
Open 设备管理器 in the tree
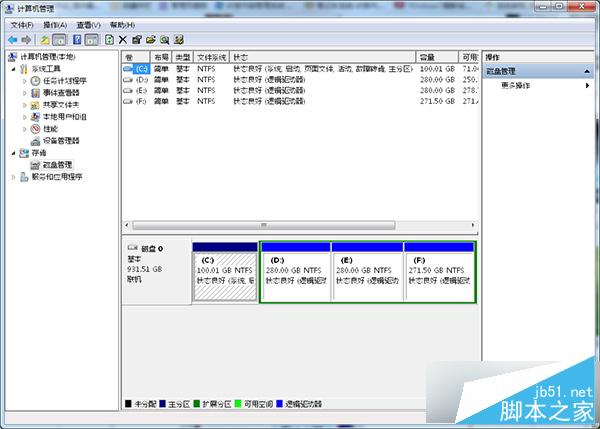pos(61,141)
